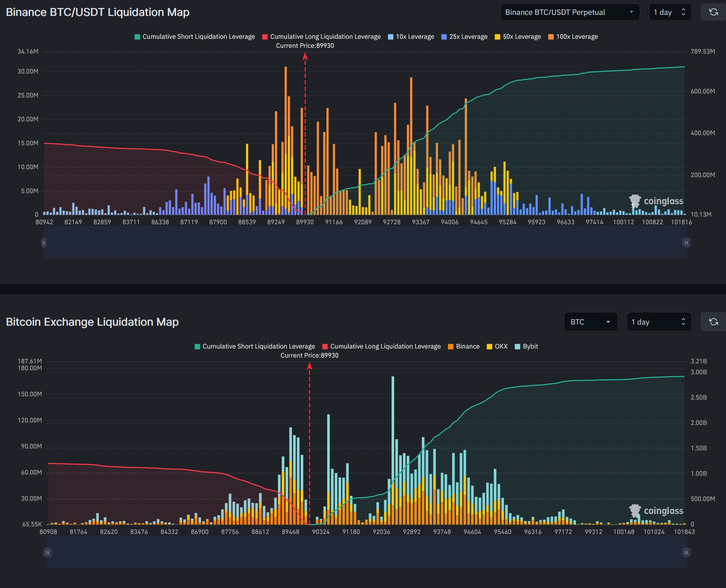726x588 pixels.
Task: Toggle Cumulative Short Liquidation Leverage in top legend
Action: (x=195, y=37)
